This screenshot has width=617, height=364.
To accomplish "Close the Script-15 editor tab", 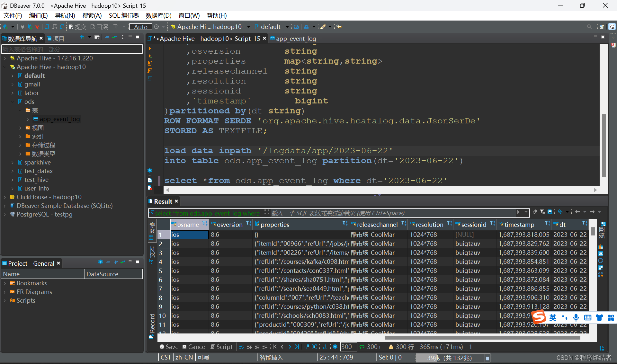I will point(264,38).
